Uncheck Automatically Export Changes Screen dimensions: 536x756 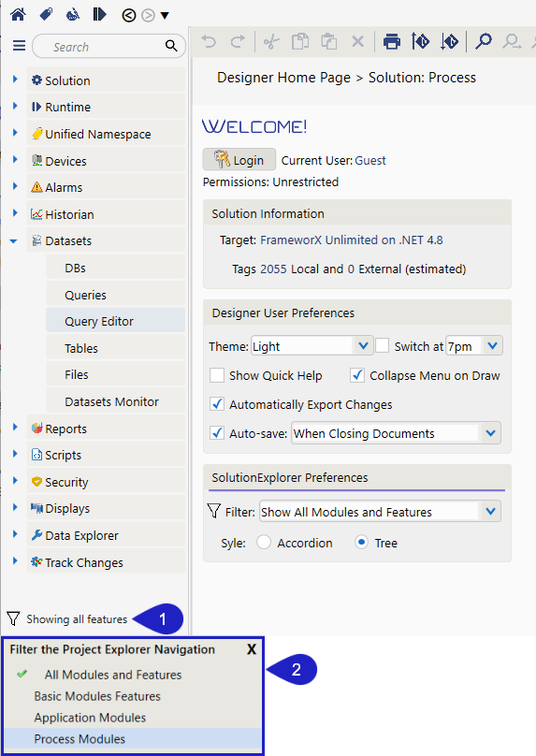217,404
